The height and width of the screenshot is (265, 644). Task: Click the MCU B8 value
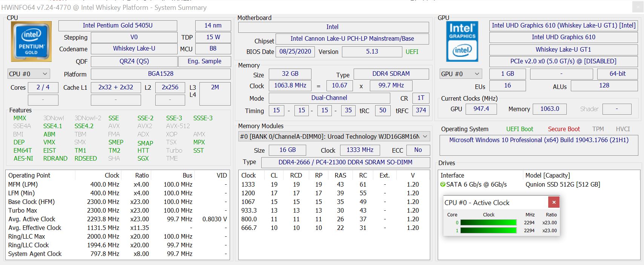(213, 49)
